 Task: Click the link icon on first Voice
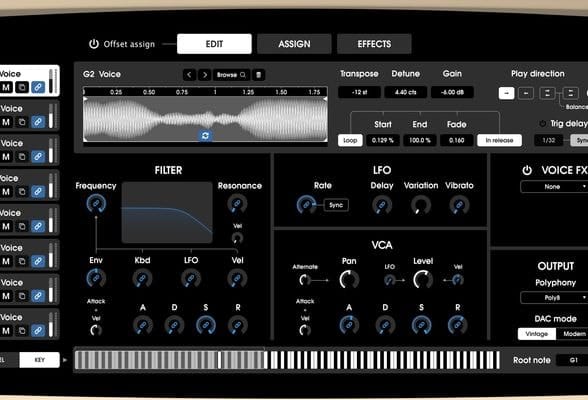38,87
